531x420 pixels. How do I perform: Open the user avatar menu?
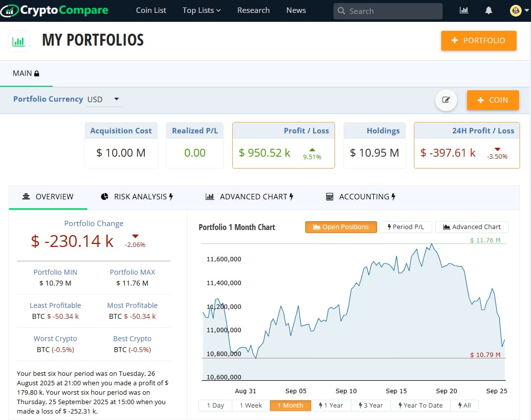pos(516,10)
